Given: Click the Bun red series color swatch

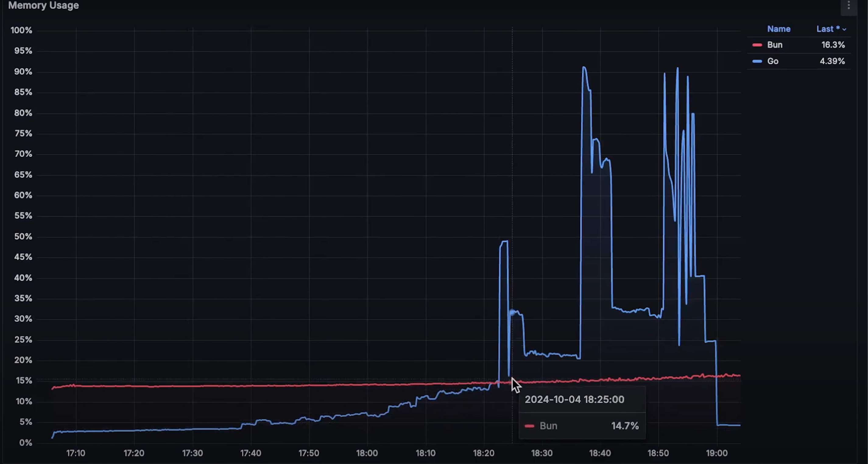Looking at the screenshot, I should point(757,45).
